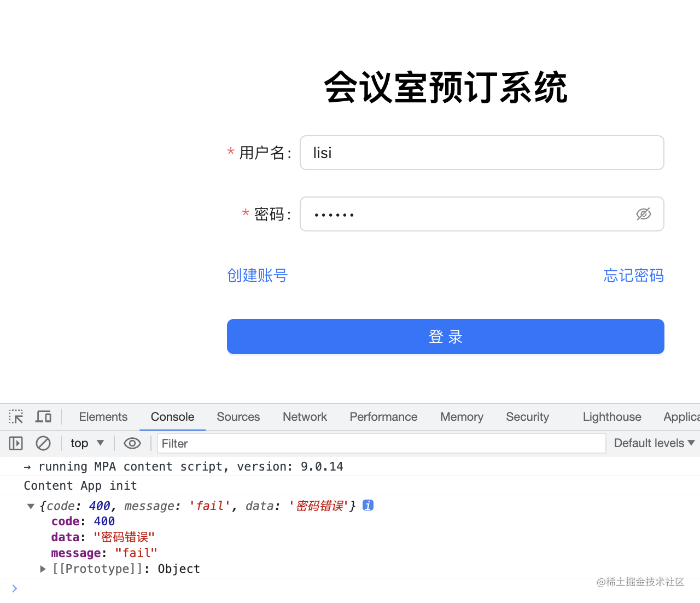
Task: Create a live expression with the eye icon
Action: point(132,443)
